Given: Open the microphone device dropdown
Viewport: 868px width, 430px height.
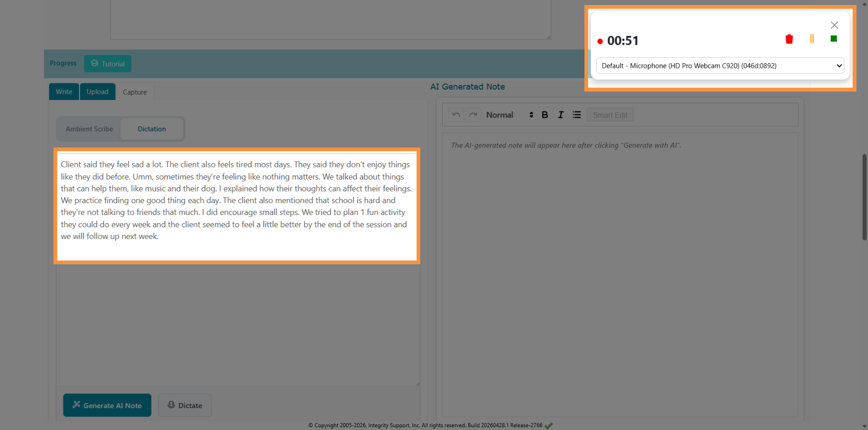Looking at the screenshot, I should (x=720, y=66).
